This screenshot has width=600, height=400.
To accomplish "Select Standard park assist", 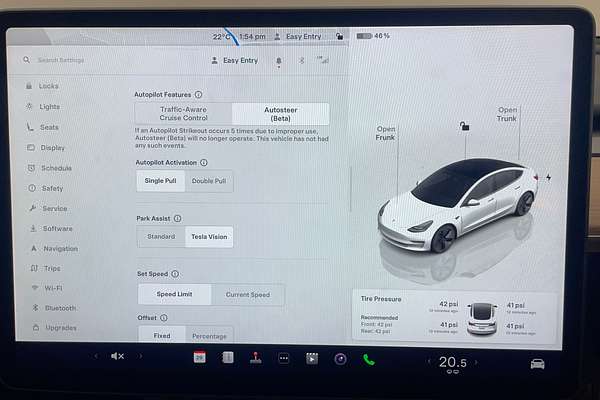I will 161,237.
